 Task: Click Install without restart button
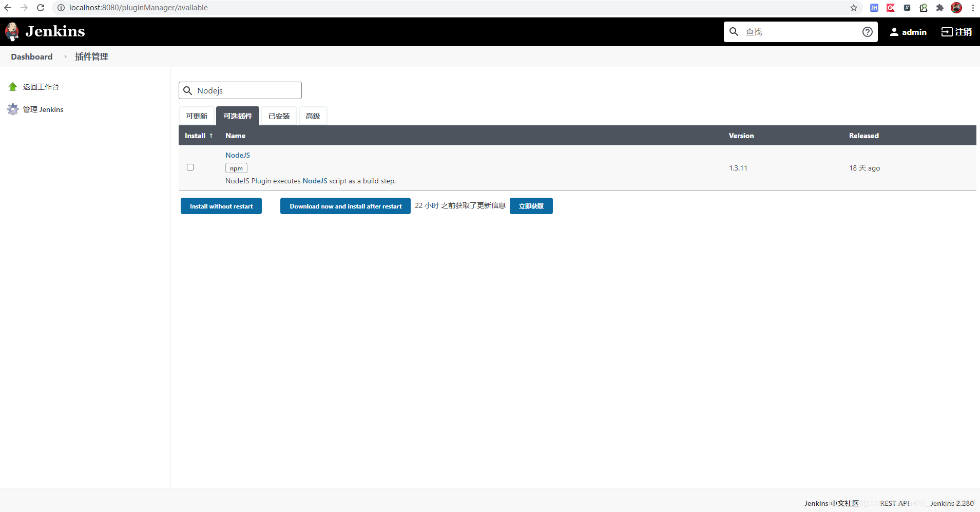pyautogui.click(x=221, y=206)
